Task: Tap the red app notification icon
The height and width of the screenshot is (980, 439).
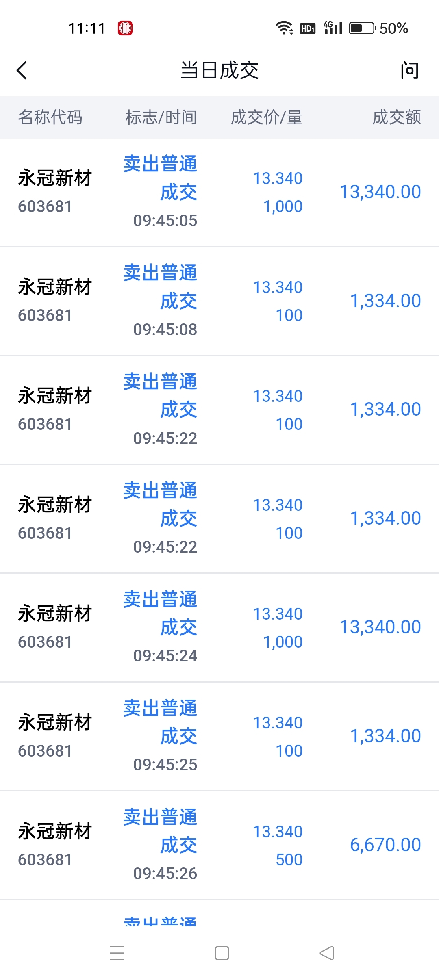Action: [x=125, y=28]
